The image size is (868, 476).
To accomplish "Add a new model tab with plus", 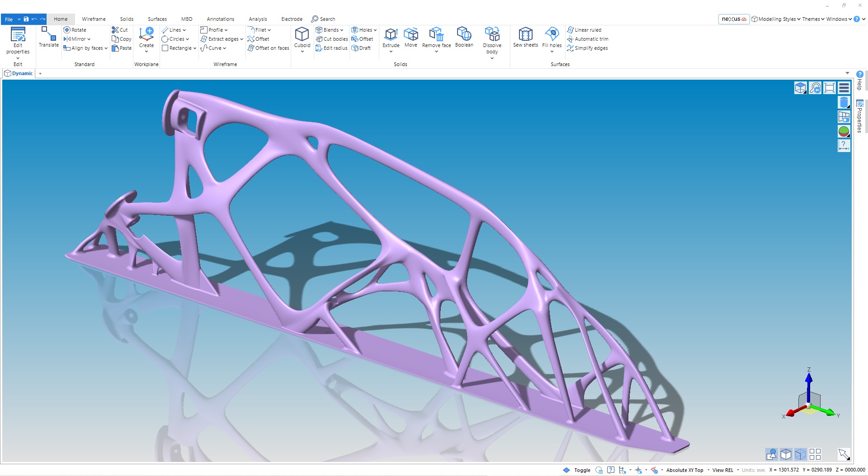I will pos(40,73).
